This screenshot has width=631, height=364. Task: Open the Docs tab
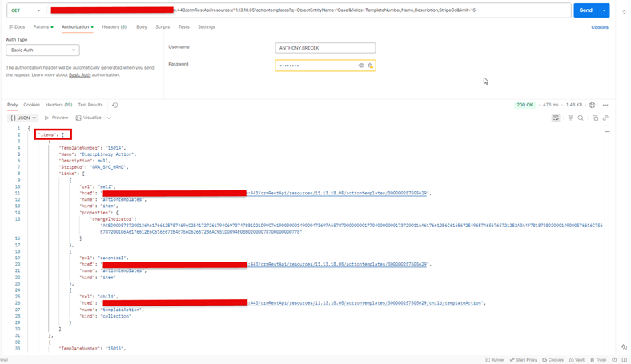(17, 27)
